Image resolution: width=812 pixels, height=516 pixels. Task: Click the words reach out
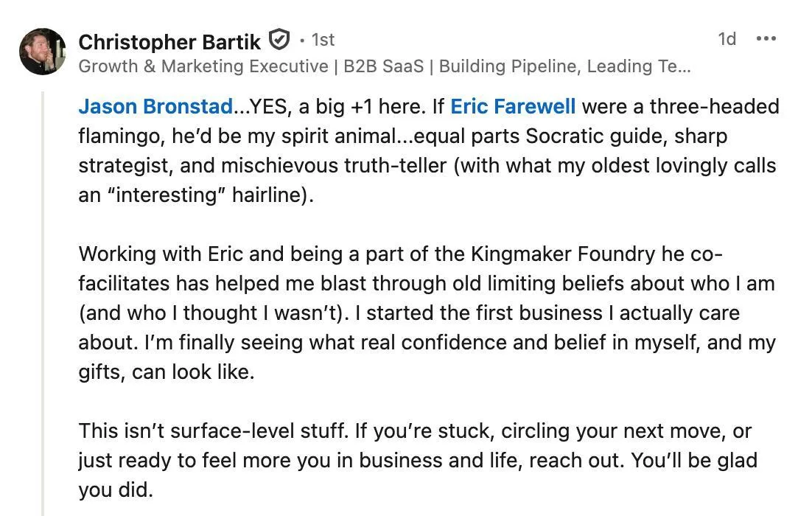coord(576,461)
